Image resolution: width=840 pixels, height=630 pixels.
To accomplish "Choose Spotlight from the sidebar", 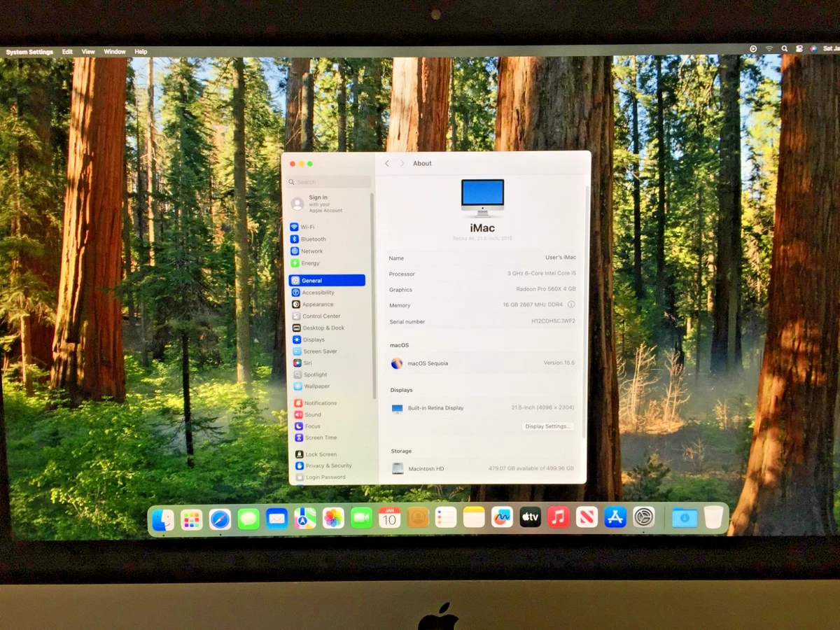I will coord(311,374).
